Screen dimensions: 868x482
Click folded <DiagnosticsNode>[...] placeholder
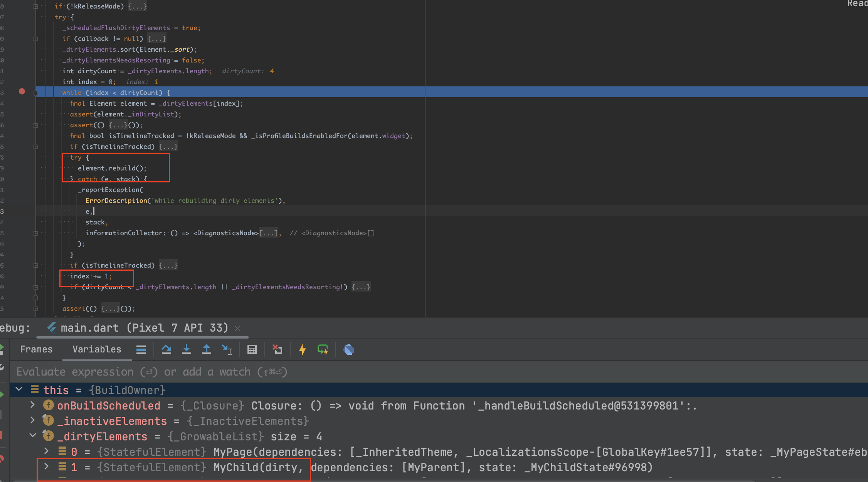[268, 233]
